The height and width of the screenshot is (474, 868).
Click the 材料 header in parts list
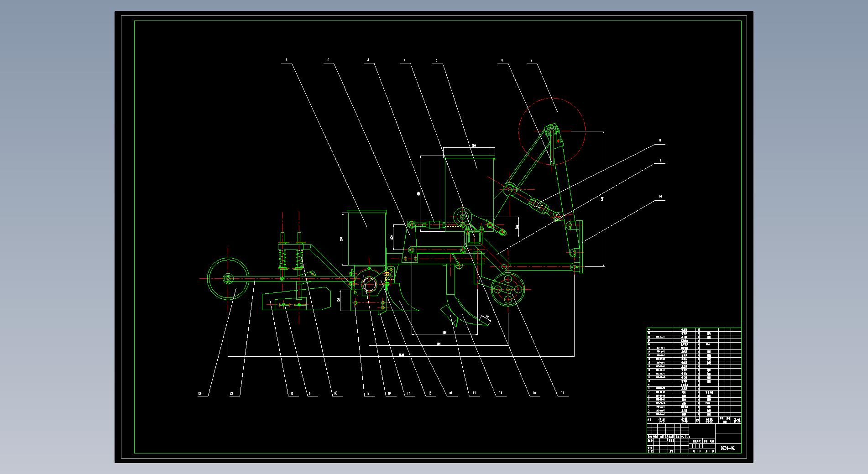[x=708, y=420]
